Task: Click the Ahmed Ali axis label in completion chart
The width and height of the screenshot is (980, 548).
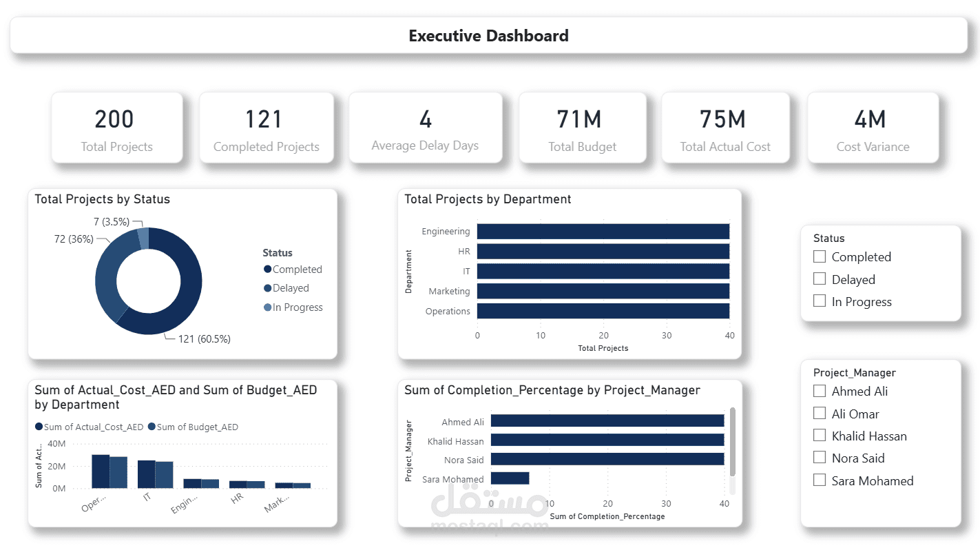Action: pos(463,422)
